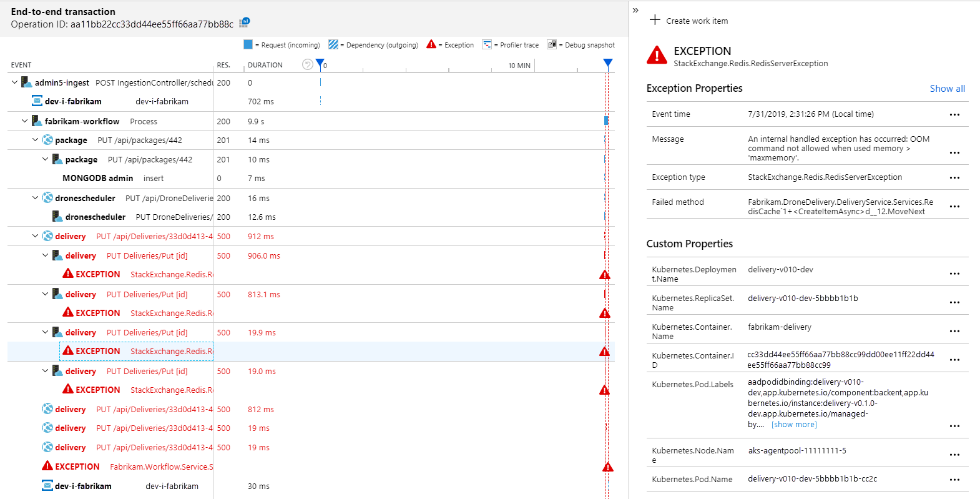The width and height of the screenshot is (980, 499).
Task: Open more options for Kubernetes.ReplicaSet.Name
Action: tap(954, 303)
